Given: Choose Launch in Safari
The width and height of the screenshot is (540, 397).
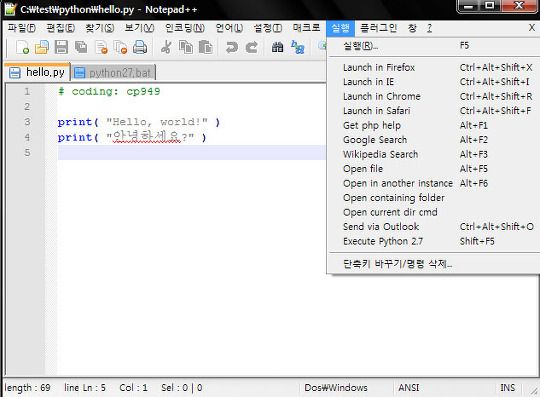Looking at the screenshot, I should [434, 111].
